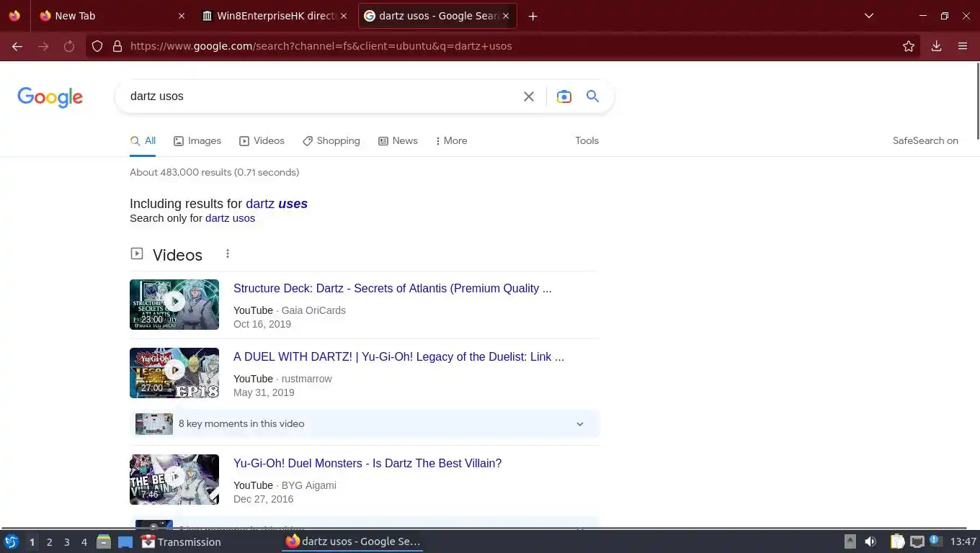This screenshot has width=980, height=553.
Task: Switch to workspace 3
Action: [x=66, y=542]
